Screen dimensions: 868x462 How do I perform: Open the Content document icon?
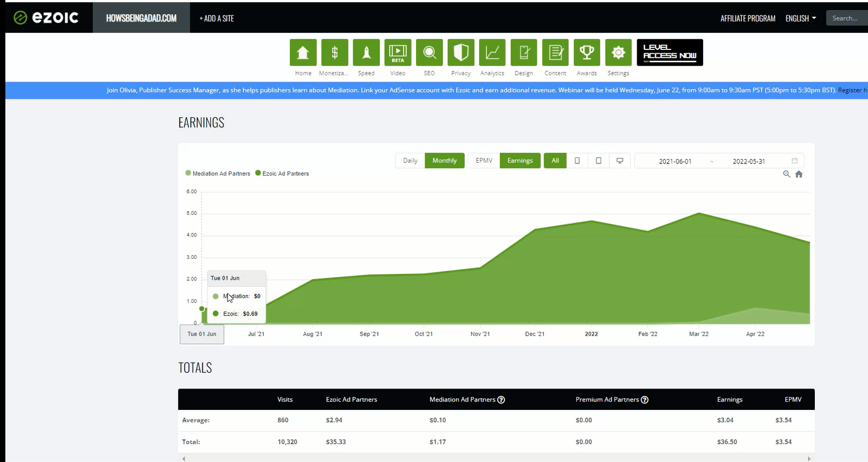(x=556, y=53)
